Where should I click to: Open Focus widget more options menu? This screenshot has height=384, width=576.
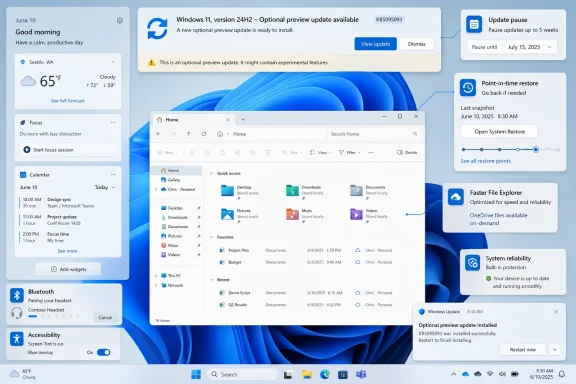pyautogui.click(x=113, y=122)
